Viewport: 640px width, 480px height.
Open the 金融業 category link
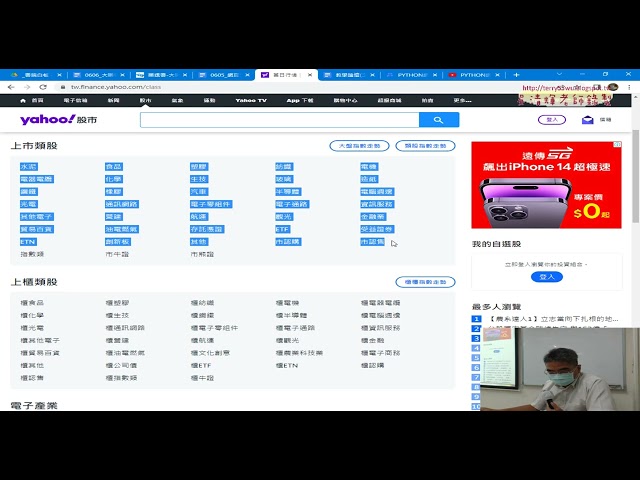point(373,217)
